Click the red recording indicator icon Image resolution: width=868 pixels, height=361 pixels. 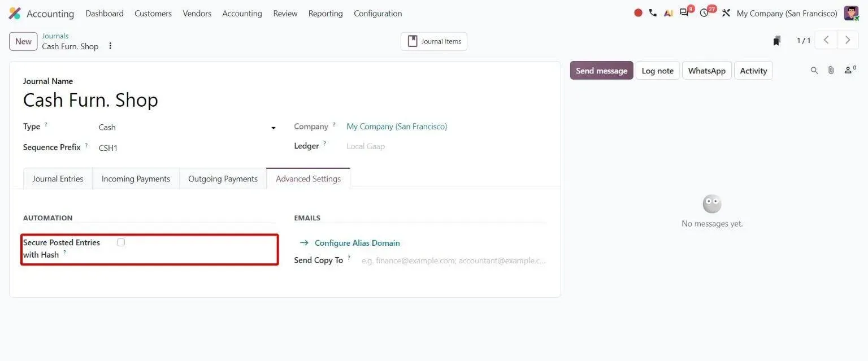coord(638,13)
